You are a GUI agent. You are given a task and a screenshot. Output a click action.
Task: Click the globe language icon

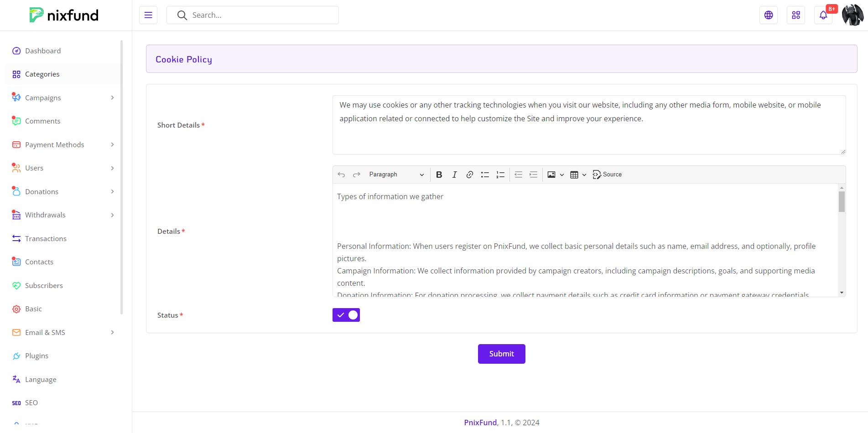point(769,15)
